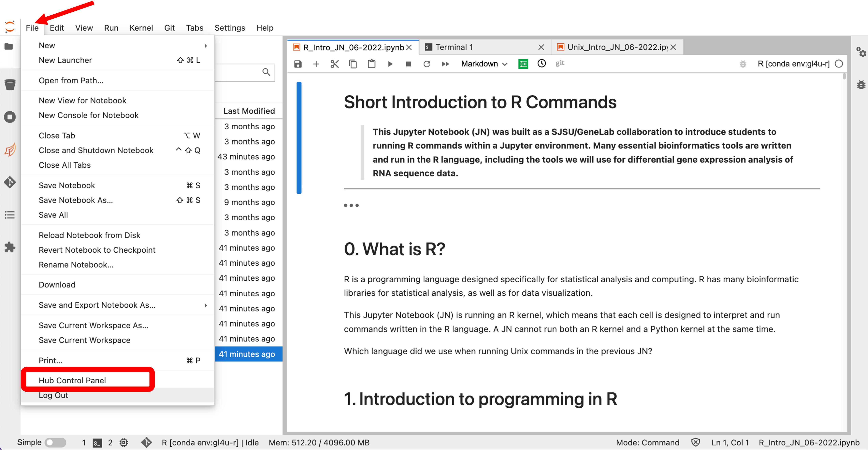Cut selected cell with scissors icon
This screenshot has width=868, height=450.
pos(335,64)
